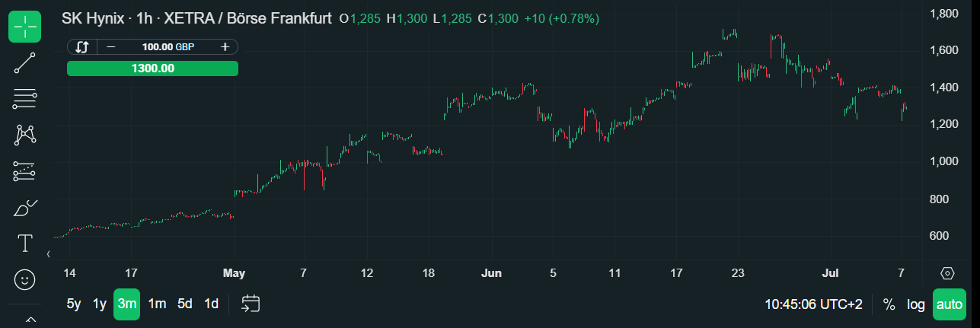The height and width of the screenshot is (328, 980).
Task: Select the brush drawing tool
Action: (24, 207)
